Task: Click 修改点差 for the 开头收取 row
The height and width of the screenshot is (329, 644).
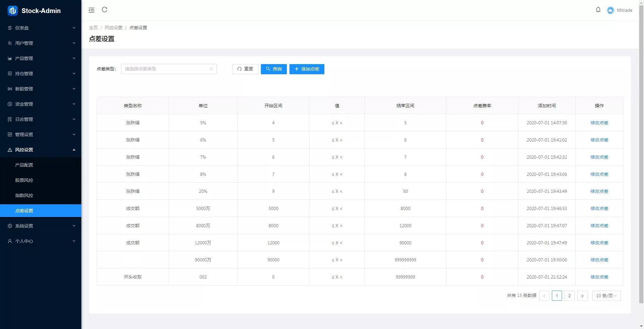Action: 599,277
